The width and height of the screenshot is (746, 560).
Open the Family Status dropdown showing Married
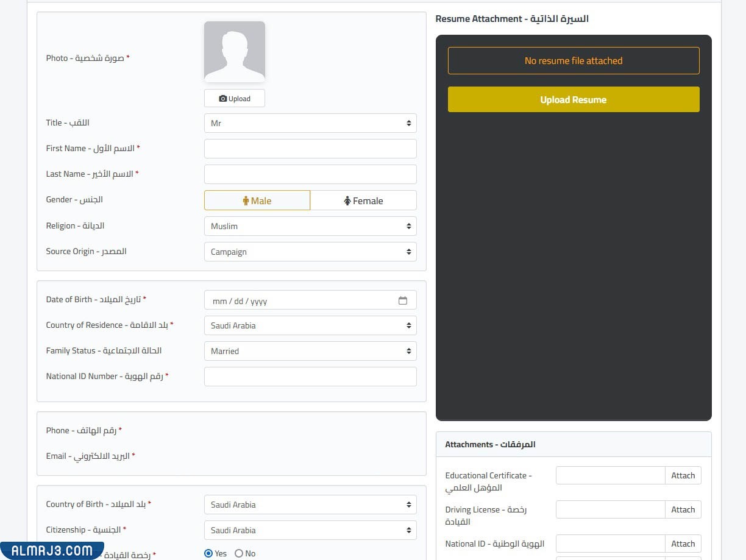[x=310, y=351]
